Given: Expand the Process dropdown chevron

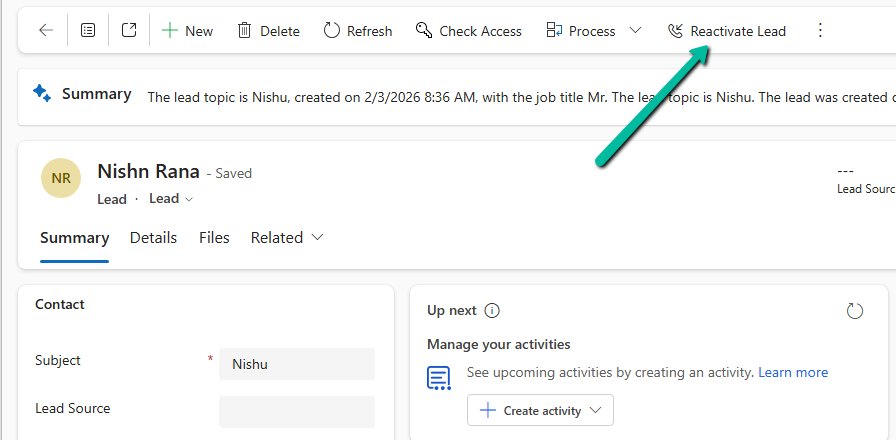Looking at the screenshot, I should (635, 31).
